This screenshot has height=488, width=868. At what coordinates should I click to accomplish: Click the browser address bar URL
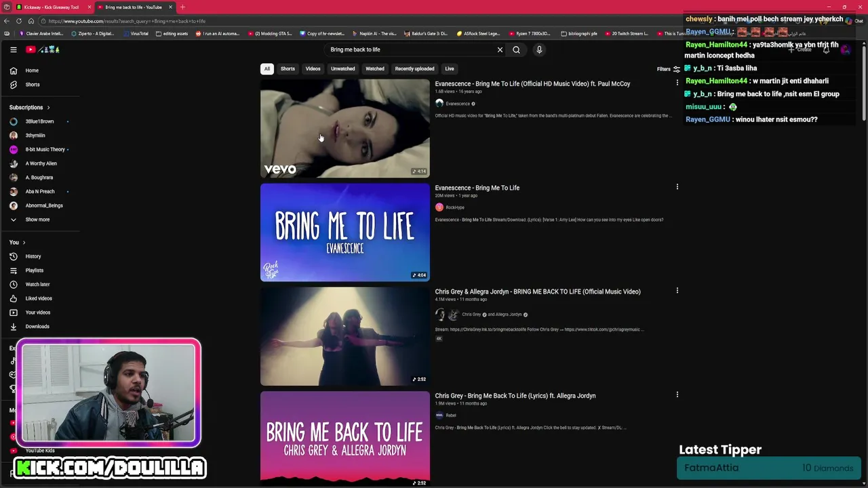tap(127, 21)
